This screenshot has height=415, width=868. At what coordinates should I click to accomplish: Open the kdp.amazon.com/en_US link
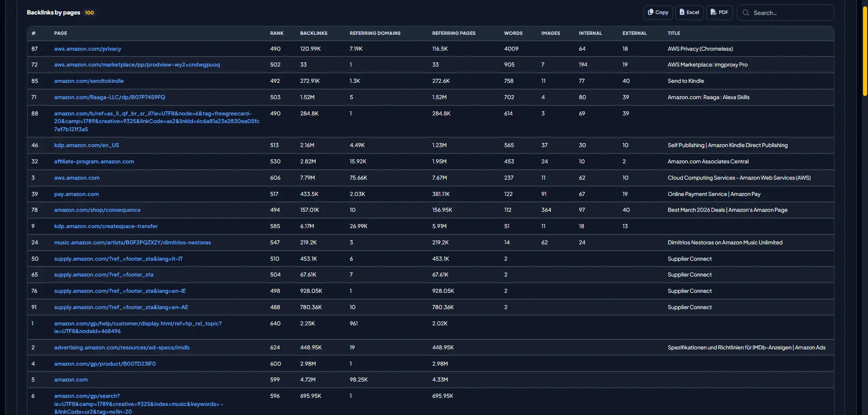click(x=86, y=145)
